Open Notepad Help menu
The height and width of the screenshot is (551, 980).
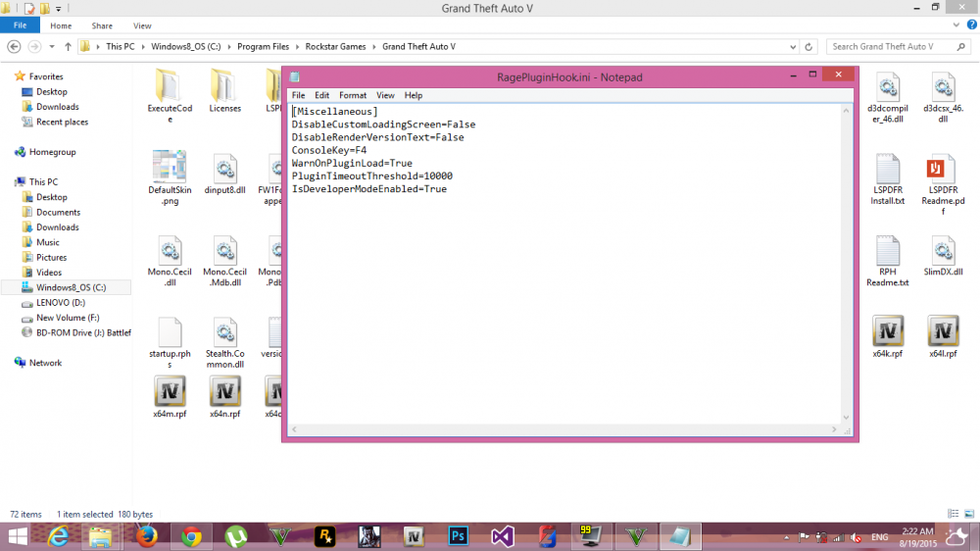(414, 95)
